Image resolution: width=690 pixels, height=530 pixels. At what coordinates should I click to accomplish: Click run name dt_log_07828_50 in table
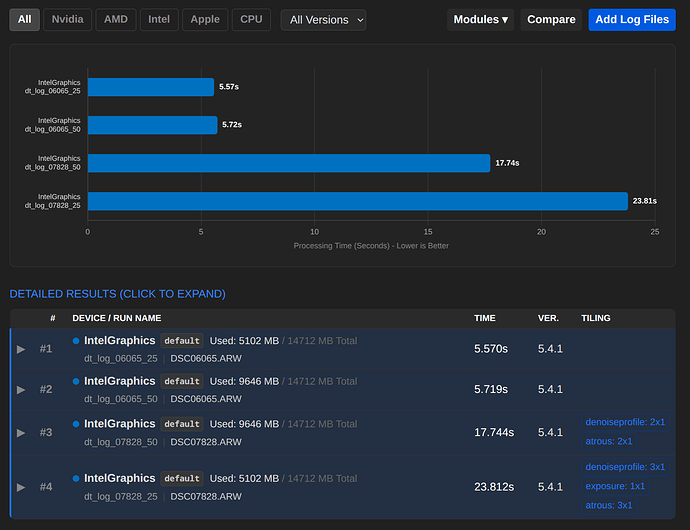coord(121,442)
